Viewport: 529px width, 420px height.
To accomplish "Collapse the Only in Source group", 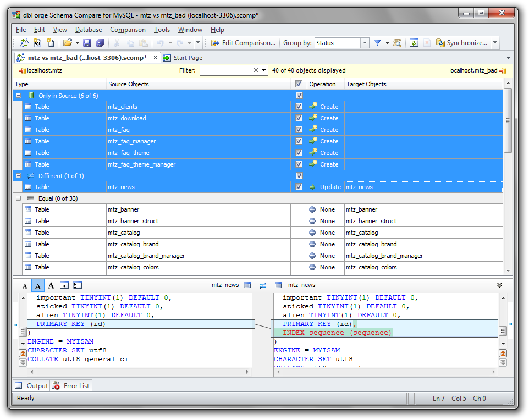I will click(19, 96).
